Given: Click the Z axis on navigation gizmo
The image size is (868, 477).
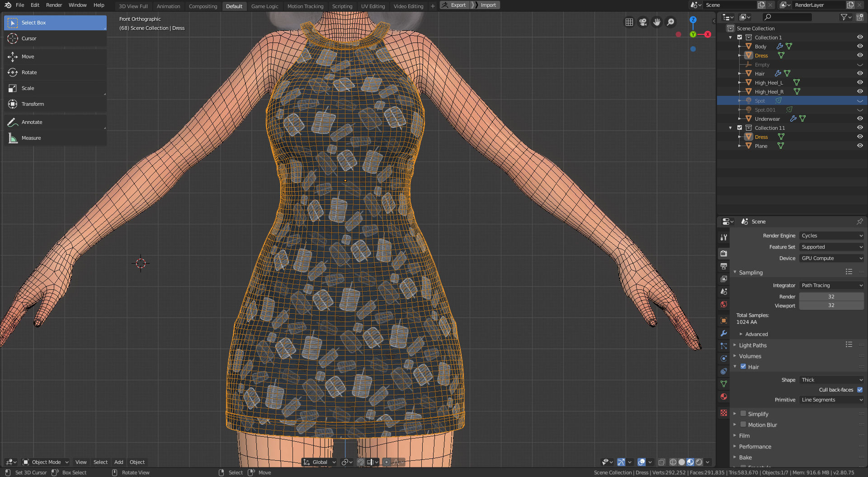Looking at the screenshot, I should pos(693,20).
